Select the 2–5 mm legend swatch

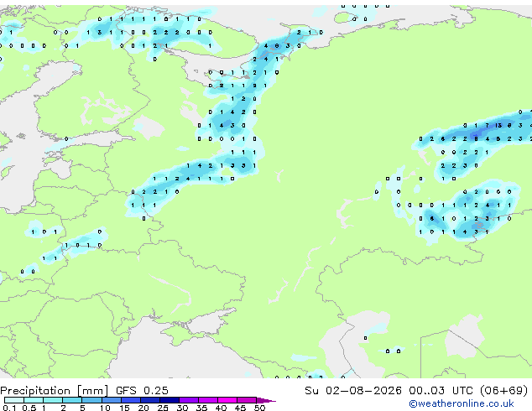coord(72,400)
